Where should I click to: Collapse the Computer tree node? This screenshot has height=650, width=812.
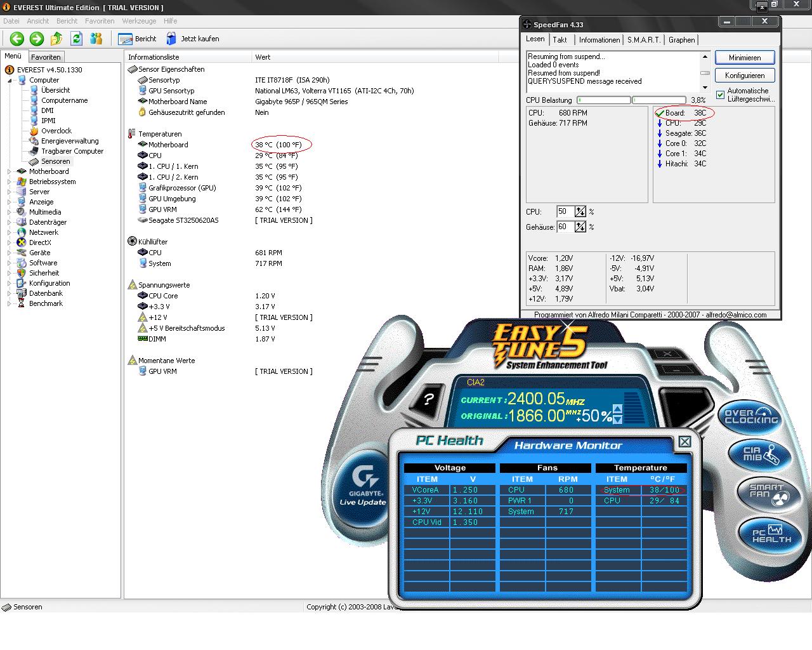pyautogui.click(x=10, y=80)
